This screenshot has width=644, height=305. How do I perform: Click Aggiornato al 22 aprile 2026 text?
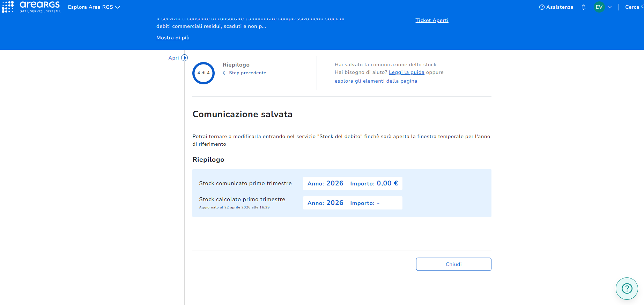click(x=234, y=207)
